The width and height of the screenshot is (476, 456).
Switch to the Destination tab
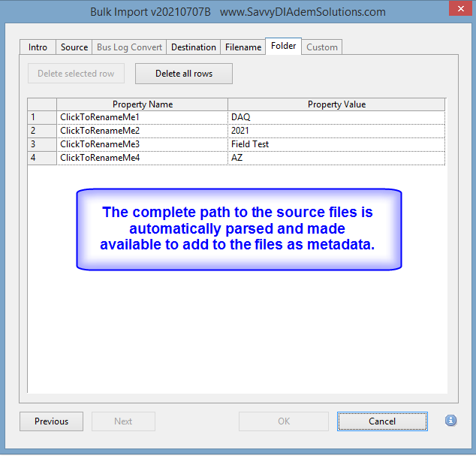point(193,47)
